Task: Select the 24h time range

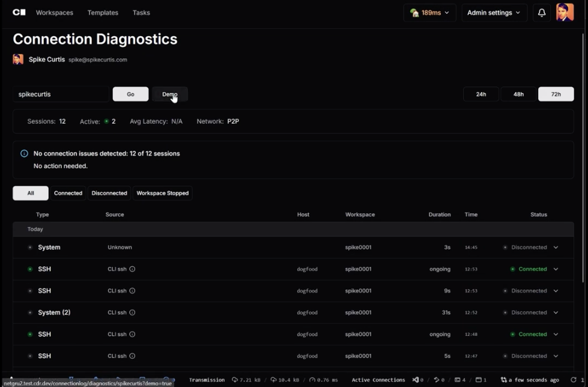Action: click(x=481, y=94)
